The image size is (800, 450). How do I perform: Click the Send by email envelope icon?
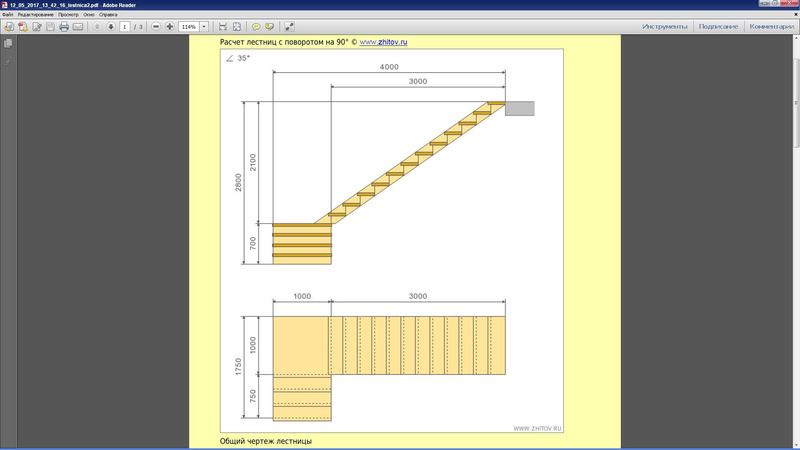pos(78,26)
